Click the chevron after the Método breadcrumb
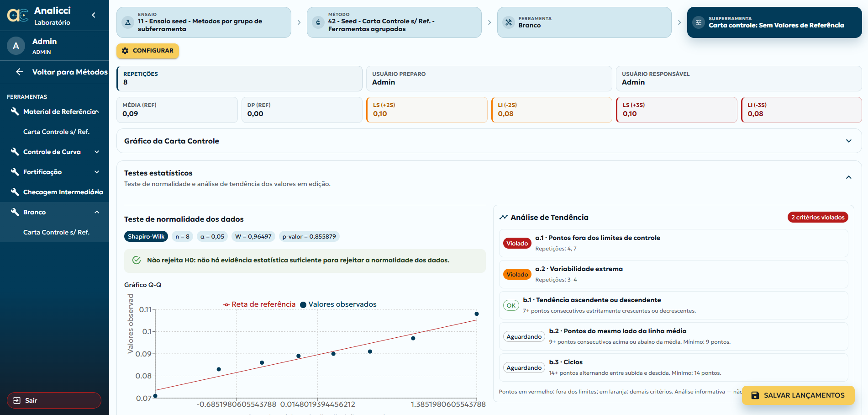 coord(489,22)
